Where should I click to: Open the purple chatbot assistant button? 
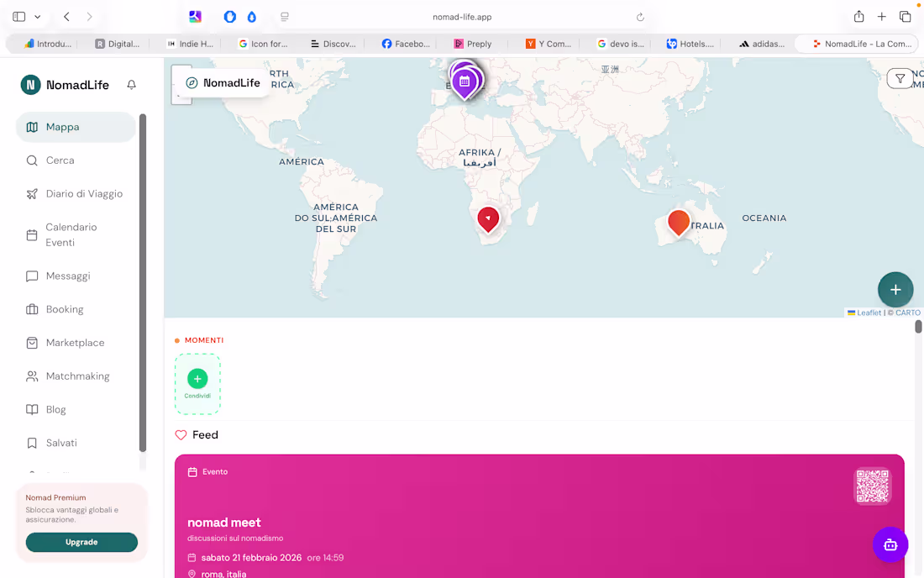click(x=890, y=544)
